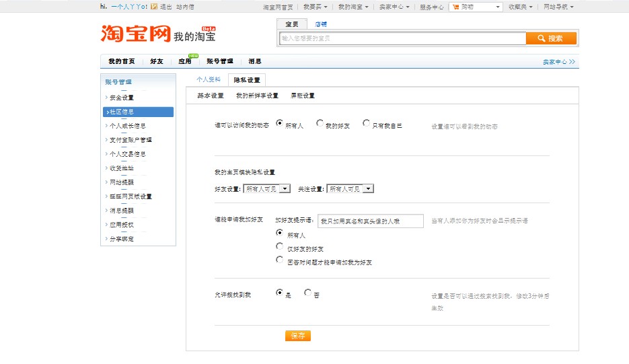The width and height of the screenshot is (629, 364).
Task: Open 我的新鲜事设置 sub-tab
Action: click(257, 96)
